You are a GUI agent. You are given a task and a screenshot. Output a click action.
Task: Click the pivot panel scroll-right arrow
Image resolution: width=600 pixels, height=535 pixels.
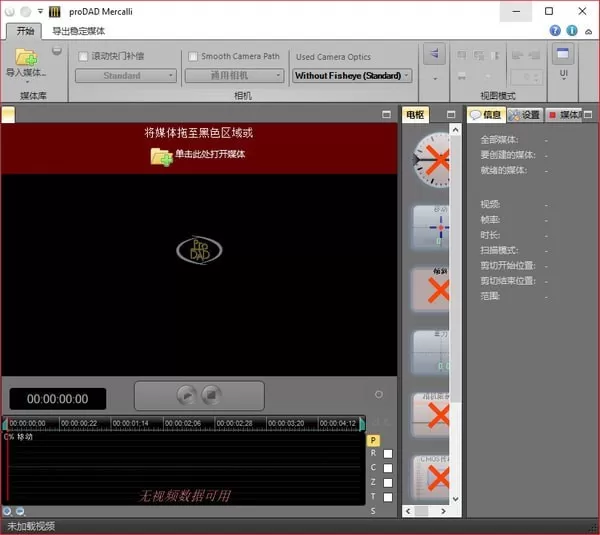click(443, 511)
